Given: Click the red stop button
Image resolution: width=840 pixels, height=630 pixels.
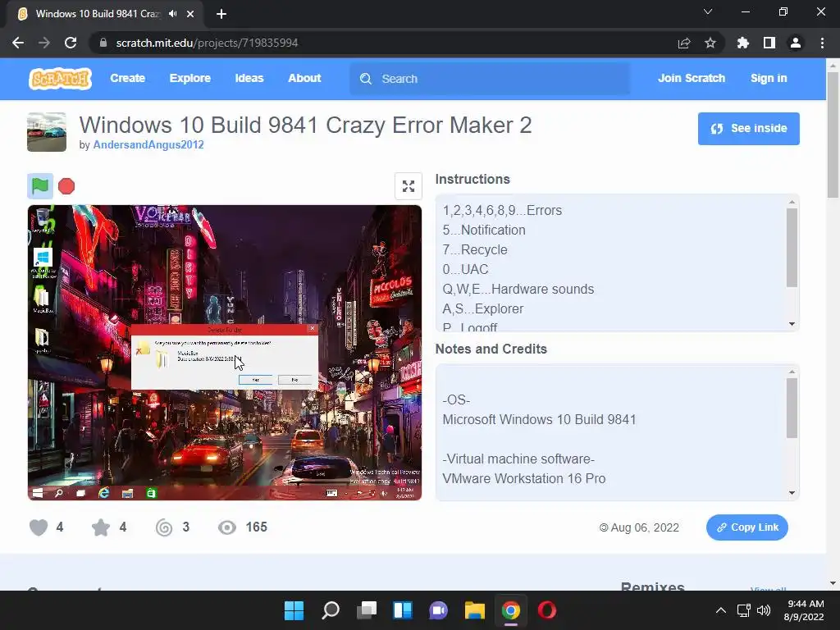Looking at the screenshot, I should click(66, 186).
